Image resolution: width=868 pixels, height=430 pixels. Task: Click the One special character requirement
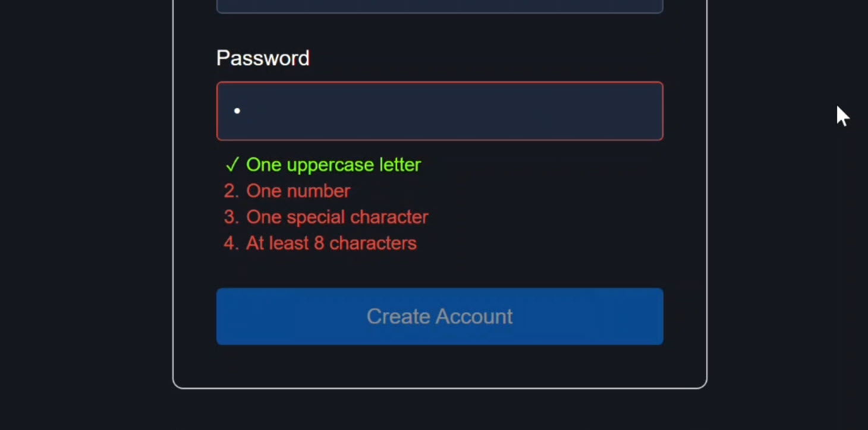(x=337, y=217)
